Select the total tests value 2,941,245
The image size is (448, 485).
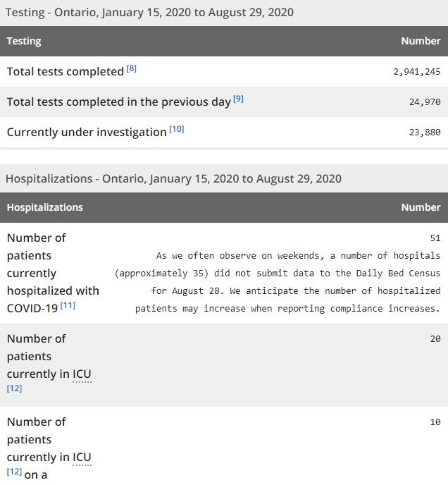coord(417,72)
